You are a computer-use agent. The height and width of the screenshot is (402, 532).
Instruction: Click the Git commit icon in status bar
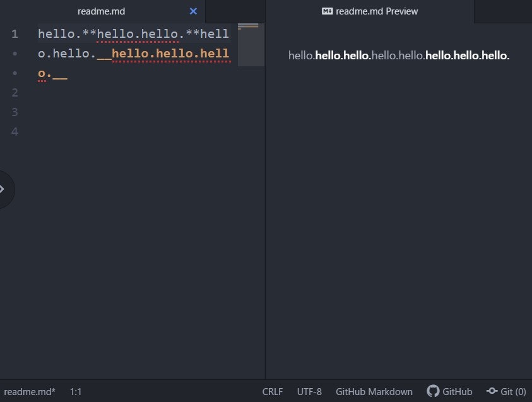point(492,391)
